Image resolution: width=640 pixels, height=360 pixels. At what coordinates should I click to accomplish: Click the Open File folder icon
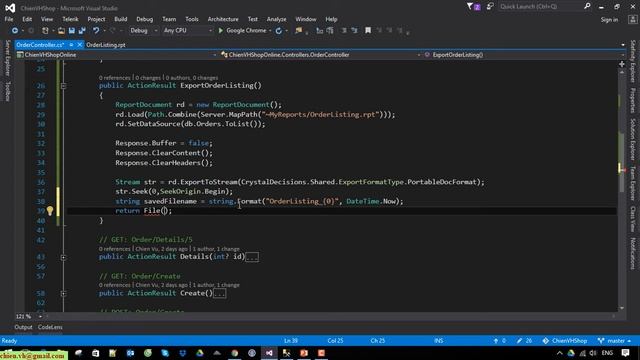click(x=61, y=31)
